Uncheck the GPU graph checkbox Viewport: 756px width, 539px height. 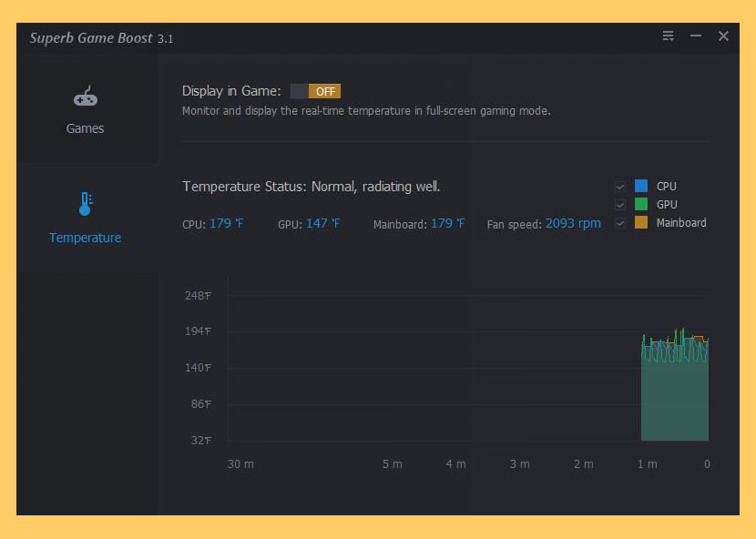[620, 205]
